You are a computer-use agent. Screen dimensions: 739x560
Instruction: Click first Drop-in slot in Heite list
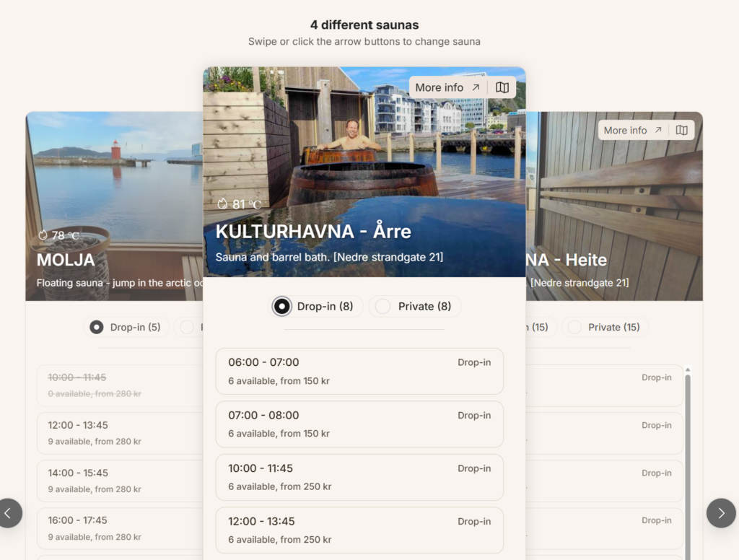605,385
